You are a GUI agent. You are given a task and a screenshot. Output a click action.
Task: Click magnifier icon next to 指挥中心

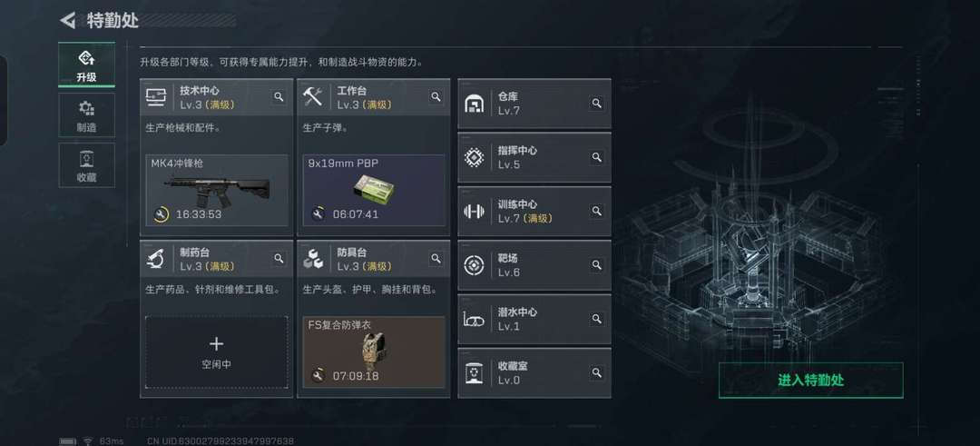597,157
